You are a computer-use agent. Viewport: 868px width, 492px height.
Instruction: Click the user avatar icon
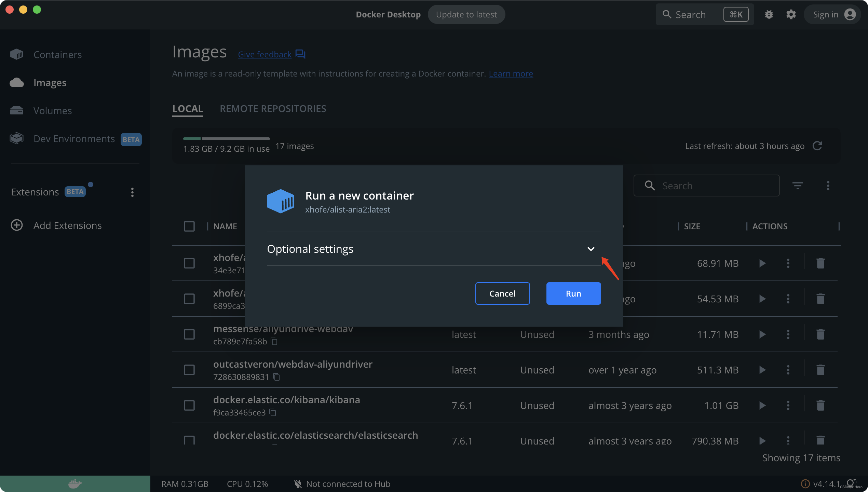click(x=850, y=15)
